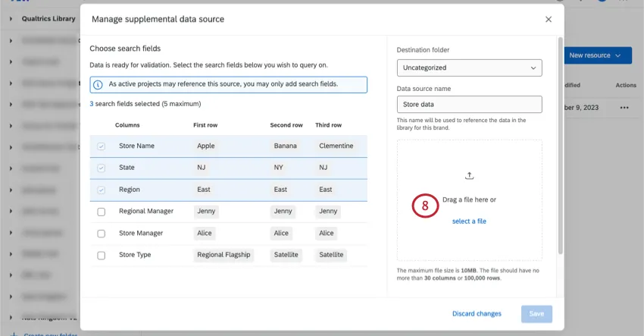Click the upload arrow icon in drop zone

(469, 175)
